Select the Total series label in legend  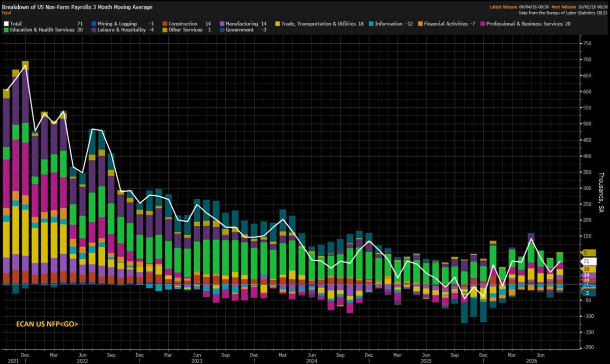pyautogui.click(x=16, y=24)
